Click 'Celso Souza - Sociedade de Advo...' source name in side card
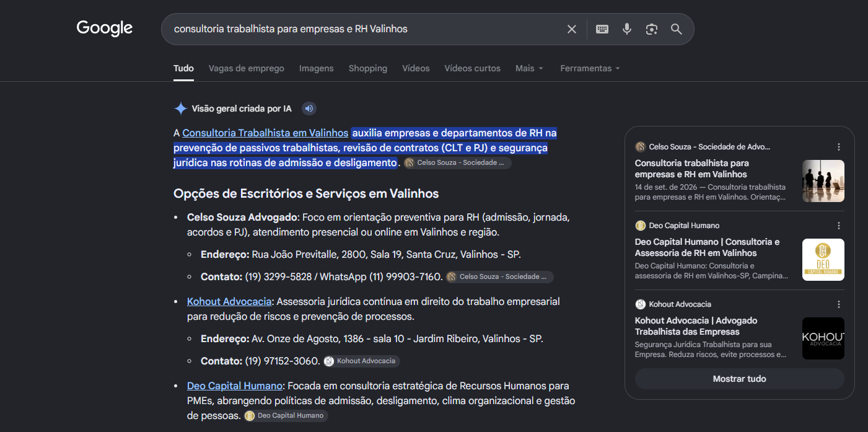Image resolution: width=868 pixels, height=432 pixels. (x=710, y=147)
